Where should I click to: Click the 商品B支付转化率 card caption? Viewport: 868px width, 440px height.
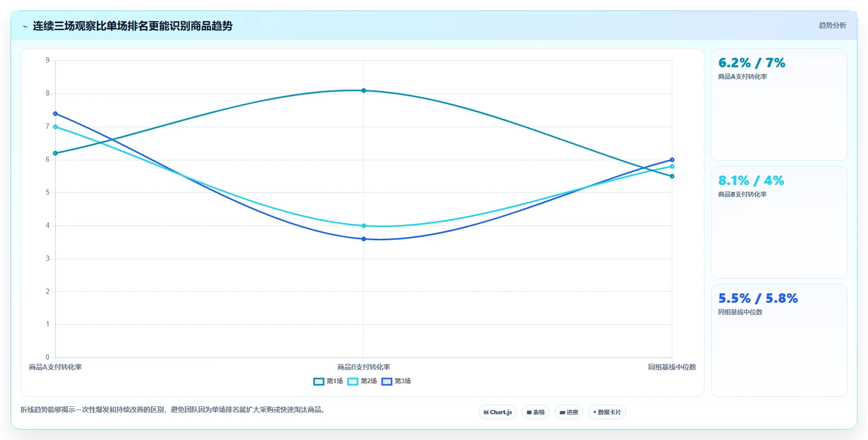coord(742,195)
